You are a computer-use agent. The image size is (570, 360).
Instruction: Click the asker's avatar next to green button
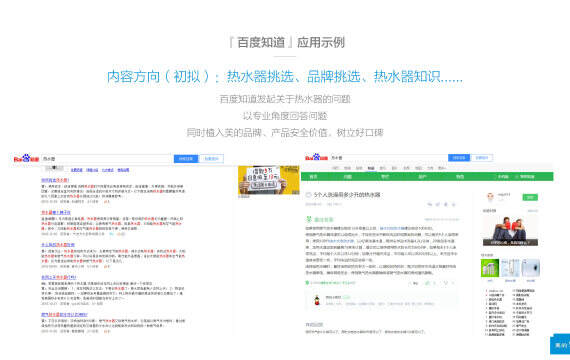490,197
